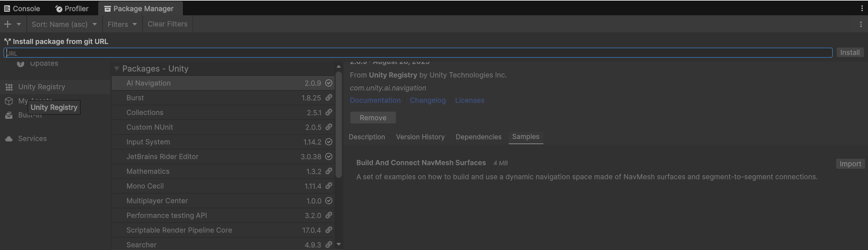Click Scriptable Render Pipeline link icon
The image size is (868, 250).
329,230
